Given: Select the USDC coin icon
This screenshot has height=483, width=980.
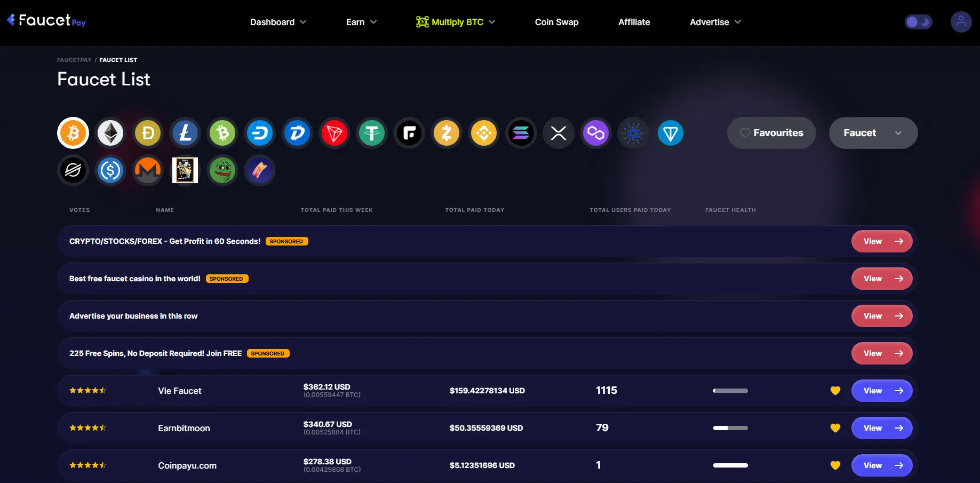Looking at the screenshot, I should (110, 170).
